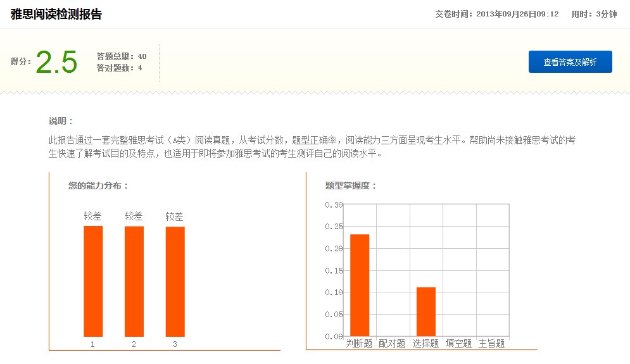The height and width of the screenshot is (364, 630).
Task: Click the 答题总量: 40 text
Action: click(x=122, y=56)
